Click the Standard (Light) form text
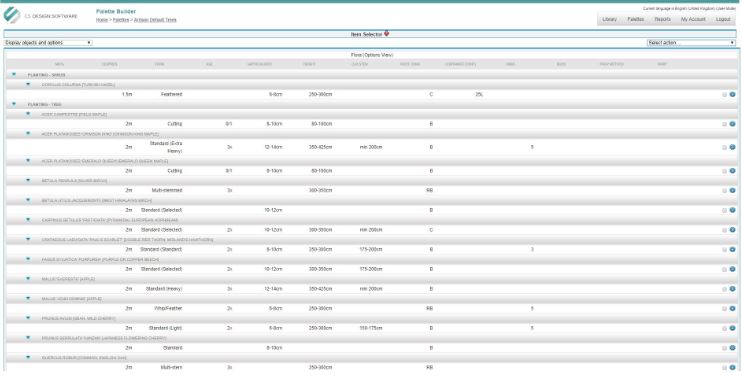 (x=166, y=328)
